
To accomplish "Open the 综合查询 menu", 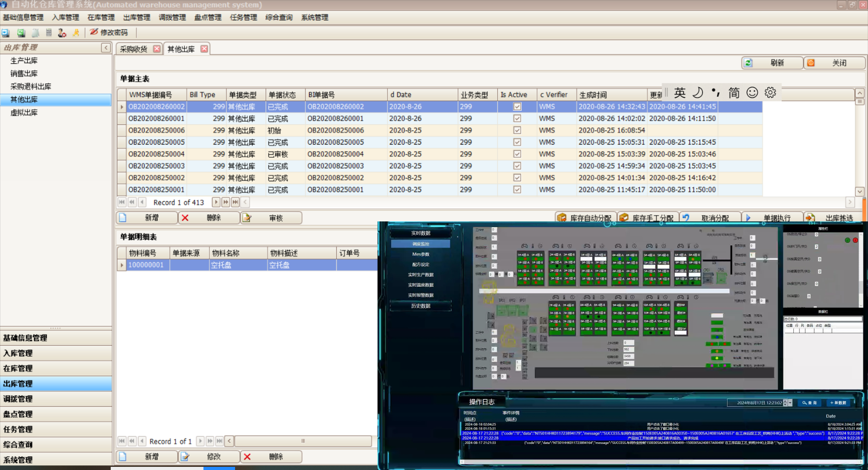I will [x=279, y=17].
